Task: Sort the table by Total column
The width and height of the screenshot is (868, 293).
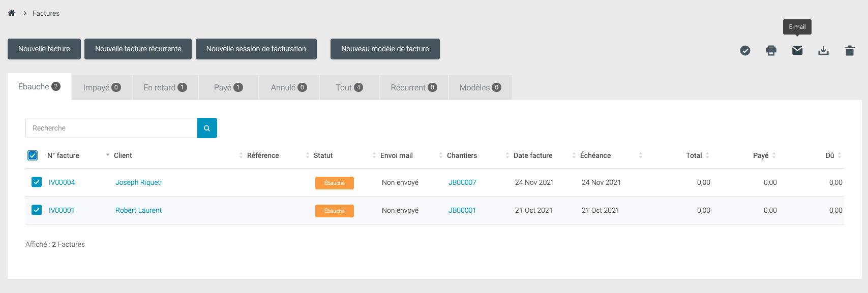Action: [694, 155]
